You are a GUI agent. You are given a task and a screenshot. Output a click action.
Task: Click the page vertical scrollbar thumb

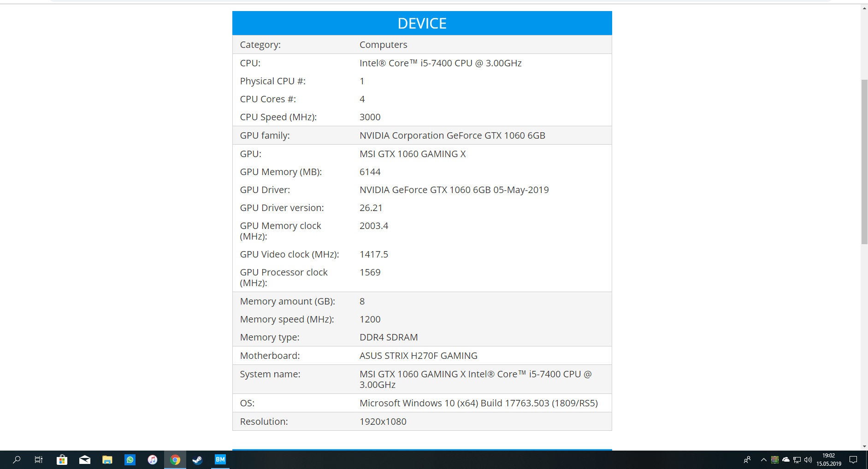pos(864,162)
